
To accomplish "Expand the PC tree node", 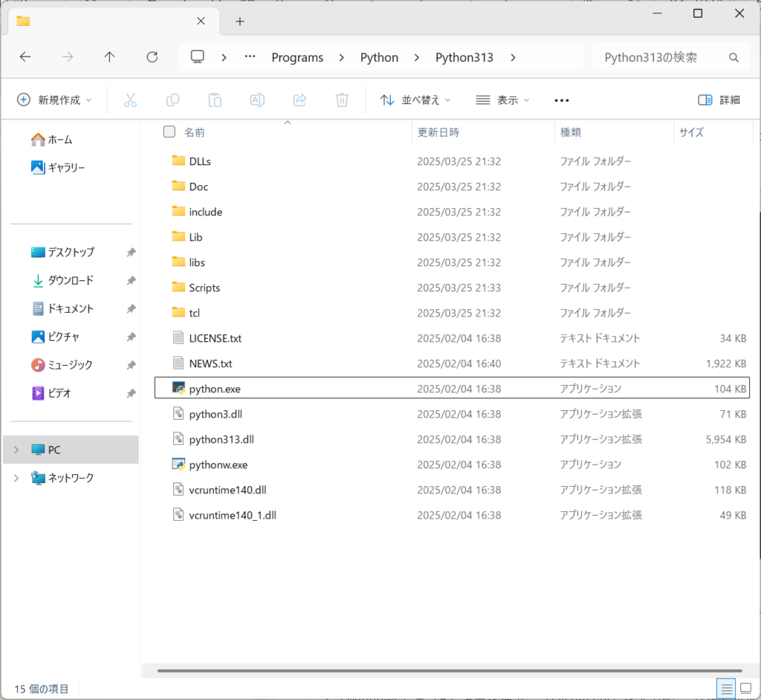I will tap(16, 450).
